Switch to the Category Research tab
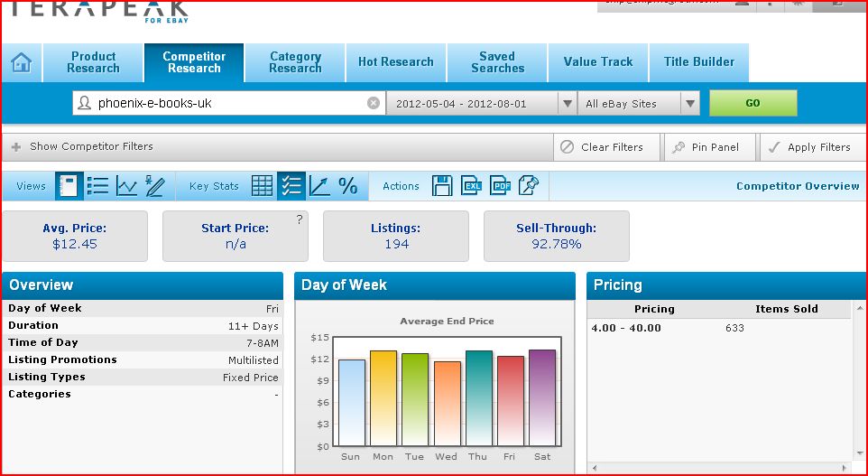868x476 pixels. [295, 62]
